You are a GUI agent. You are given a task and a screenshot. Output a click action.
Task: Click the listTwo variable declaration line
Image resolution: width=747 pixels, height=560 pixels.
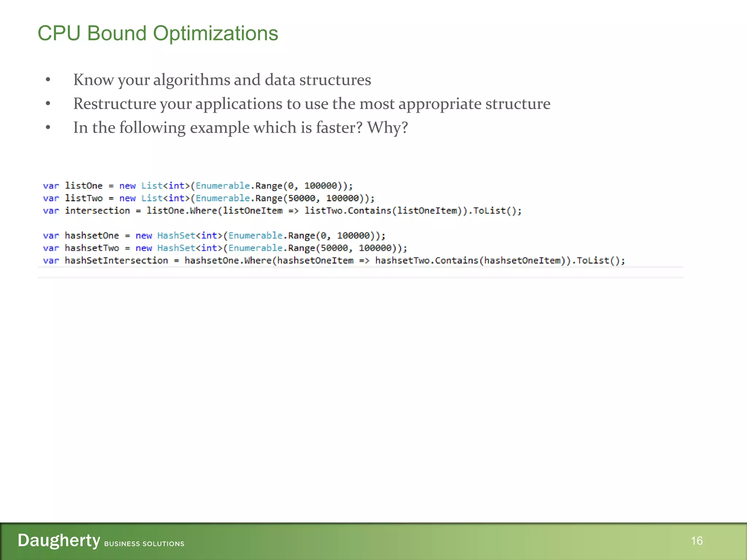click(x=209, y=198)
